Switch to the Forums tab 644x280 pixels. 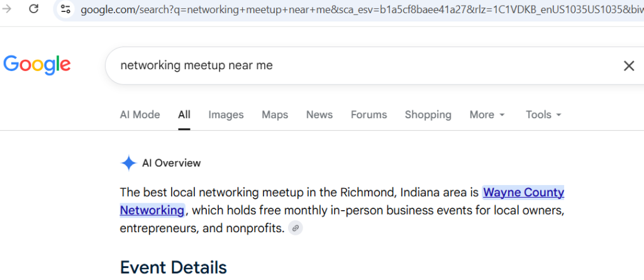tap(369, 115)
